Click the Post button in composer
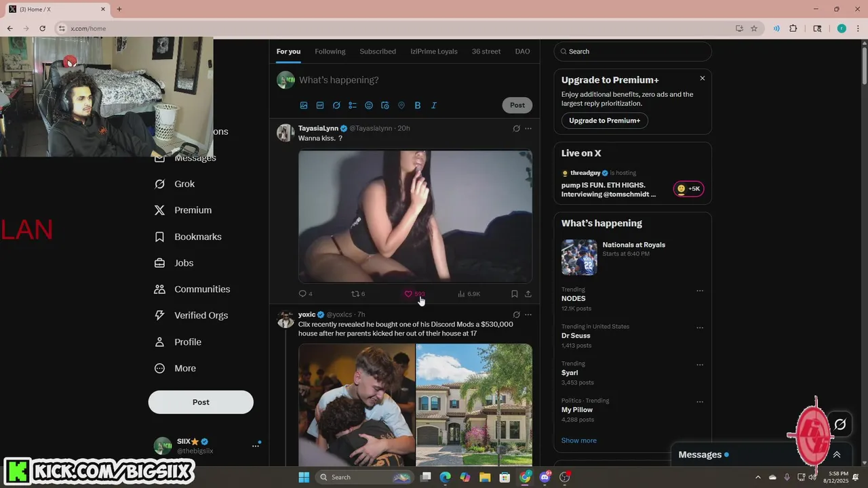Viewport: 868px width, 488px height. (517, 105)
